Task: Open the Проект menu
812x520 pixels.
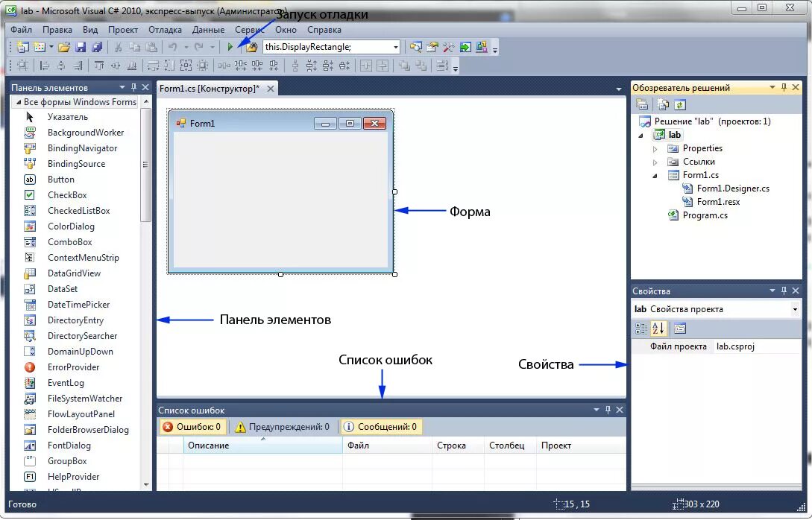Action: [123, 30]
